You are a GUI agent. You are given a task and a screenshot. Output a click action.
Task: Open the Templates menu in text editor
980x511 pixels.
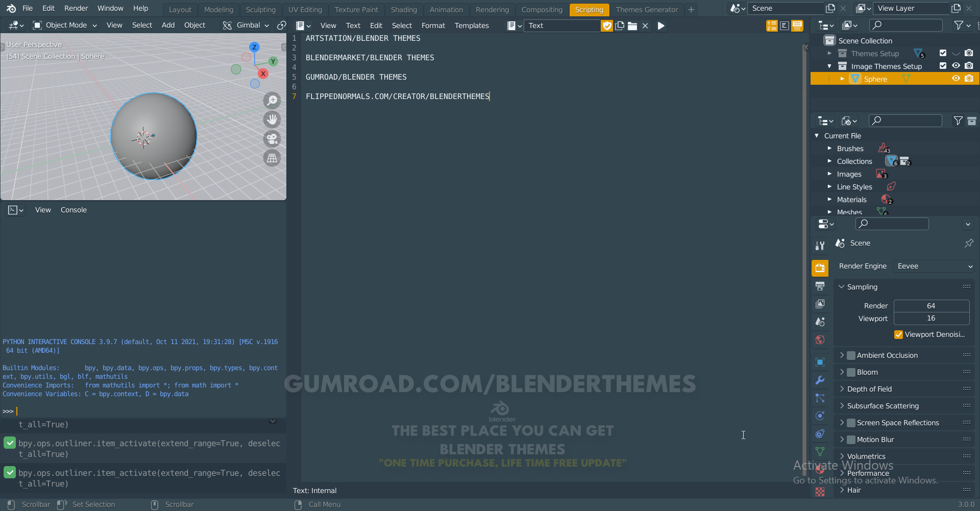[x=472, y=26]
